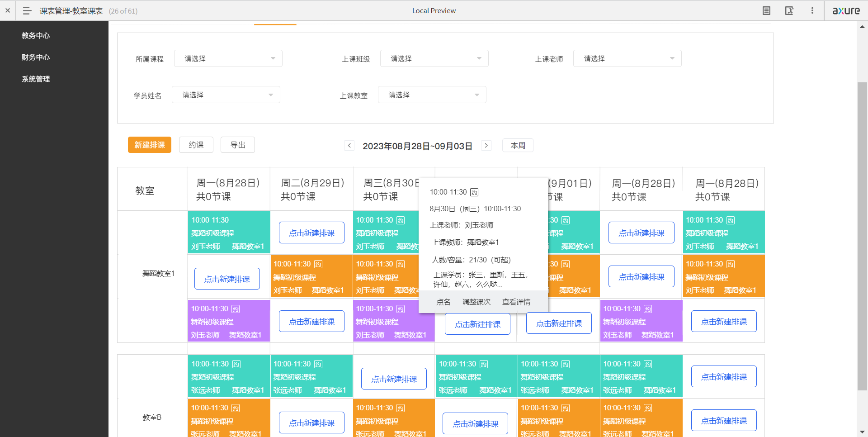The width and height of the screenshot is (868, 437).
Task: Expand the 学员姓名 dropdown
Action: 226,95
